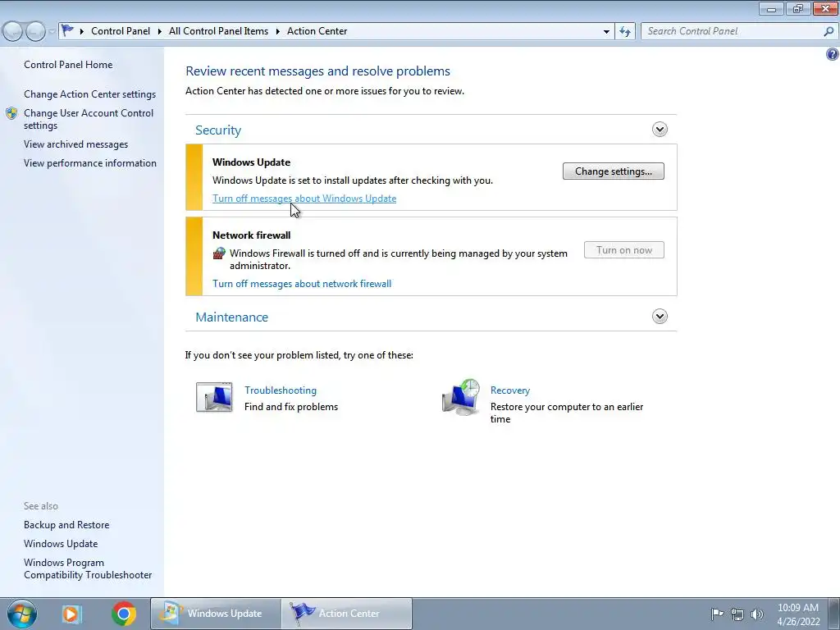The width and height of the screenshot is (840, 630).
Task: Launch Windows Media Player from taskbar
Action: (71, 614)
